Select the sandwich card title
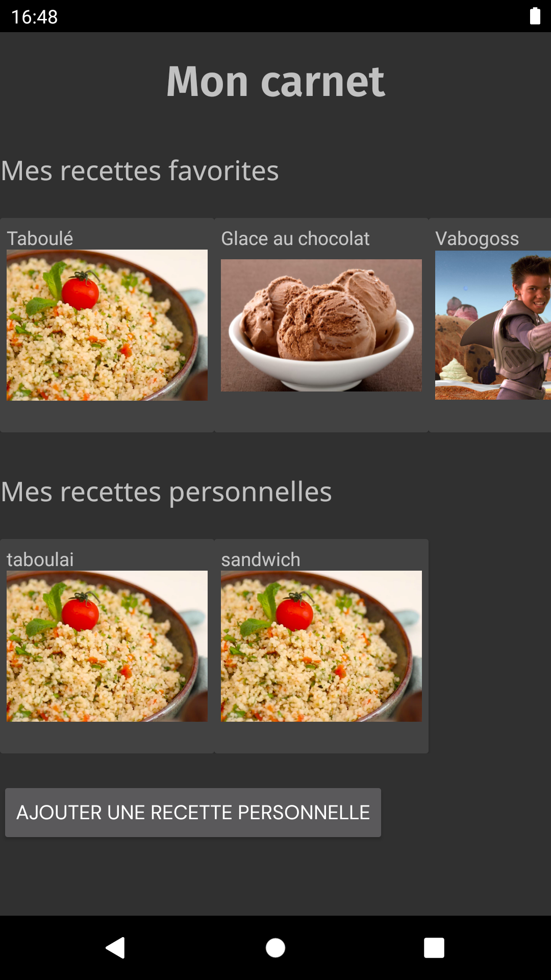Viewport: 551px width, 980px height. click(261, 559)
